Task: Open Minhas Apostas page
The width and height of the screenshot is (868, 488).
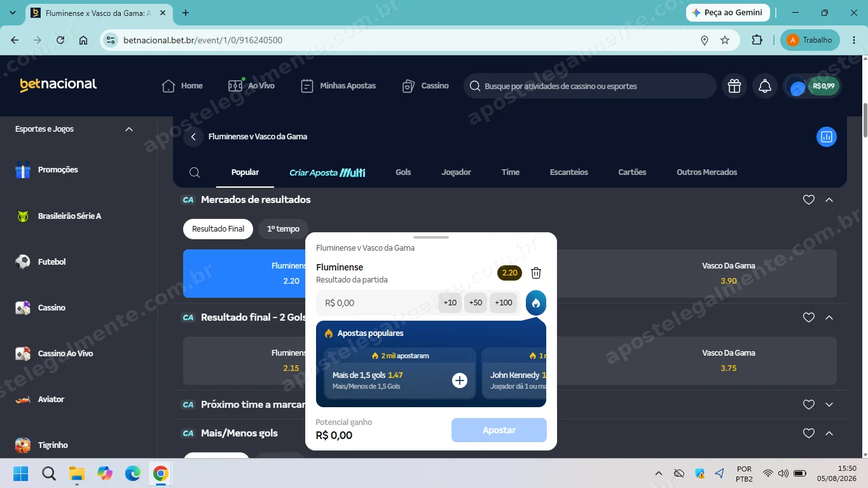Action: (x=338, y=86)
